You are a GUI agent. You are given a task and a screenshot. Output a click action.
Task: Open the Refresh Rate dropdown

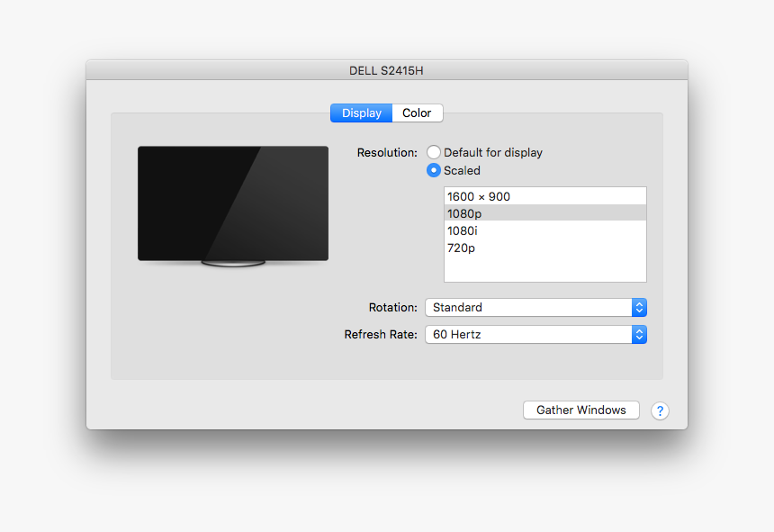pos(529,334)
